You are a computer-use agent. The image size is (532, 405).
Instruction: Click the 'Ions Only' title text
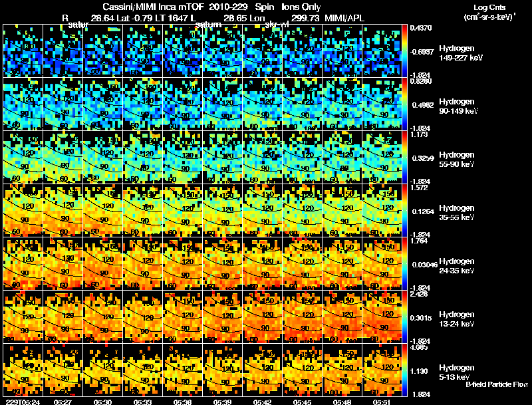tap(301, 7)
